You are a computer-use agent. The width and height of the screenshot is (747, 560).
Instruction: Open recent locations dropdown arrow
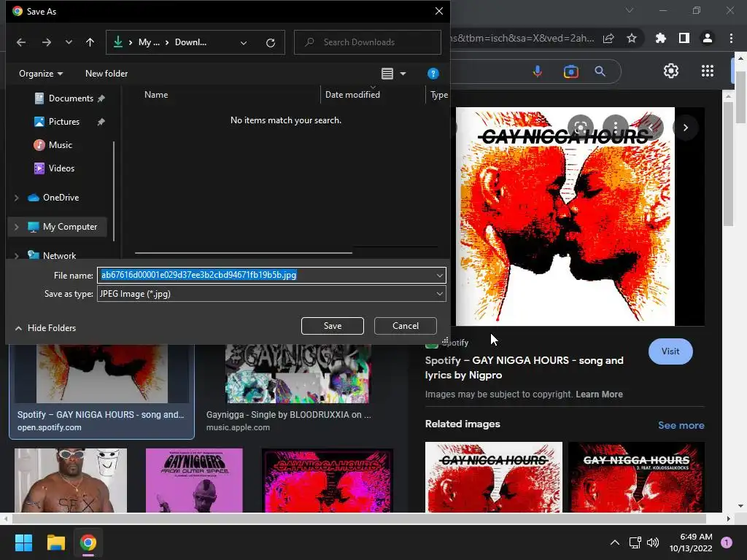(x=69, y=42)
